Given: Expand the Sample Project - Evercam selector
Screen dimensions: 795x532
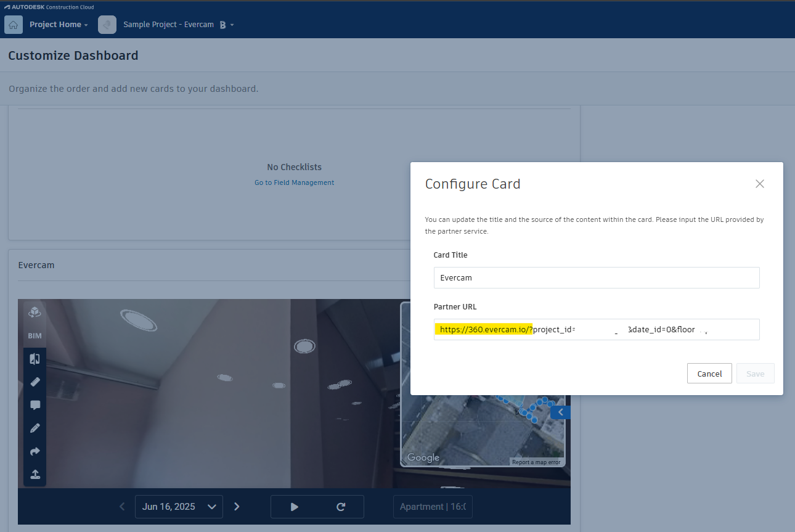Looking at the screenshot, I should click(178, 25).
